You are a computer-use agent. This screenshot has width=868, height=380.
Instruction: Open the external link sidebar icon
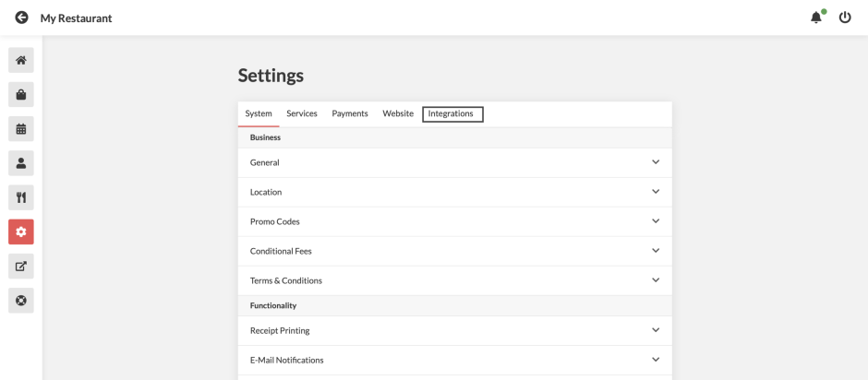click(x=21, y=266)
